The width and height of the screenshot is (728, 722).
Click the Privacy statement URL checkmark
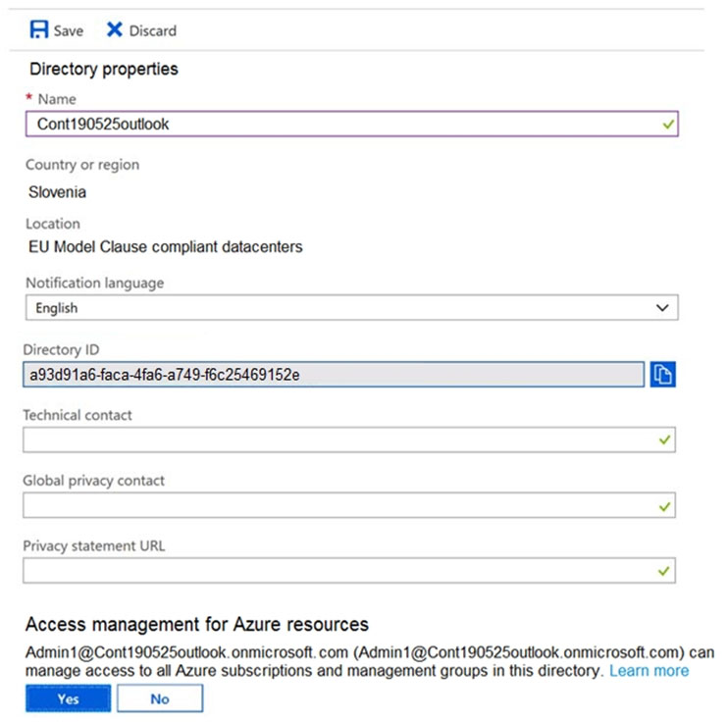(666, 571)
